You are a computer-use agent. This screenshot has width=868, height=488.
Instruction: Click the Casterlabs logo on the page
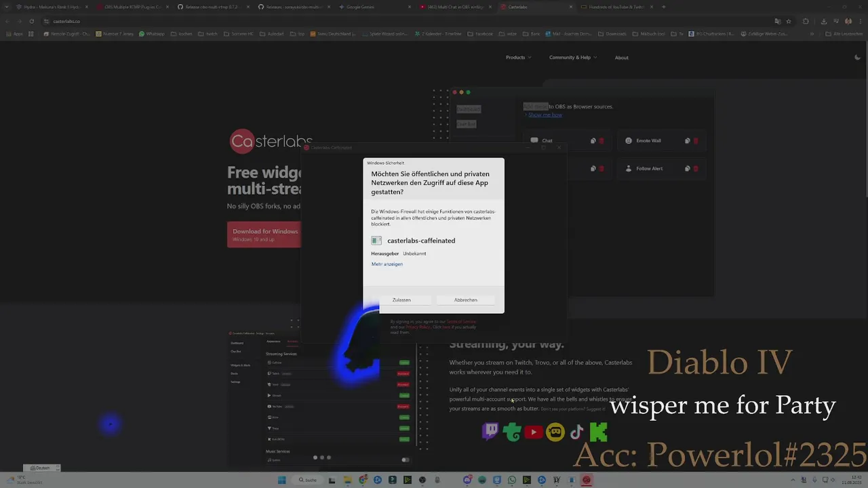click(x=271, y=142)
